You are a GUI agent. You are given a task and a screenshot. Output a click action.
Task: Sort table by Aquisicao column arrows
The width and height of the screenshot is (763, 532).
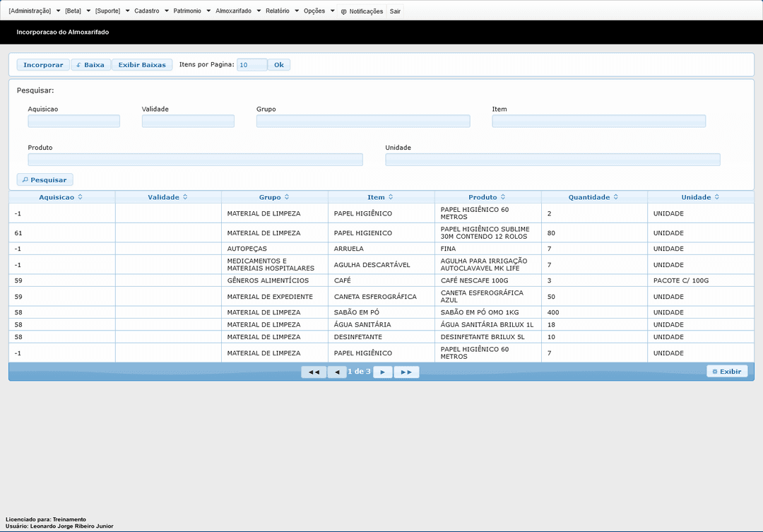(81, 197)
